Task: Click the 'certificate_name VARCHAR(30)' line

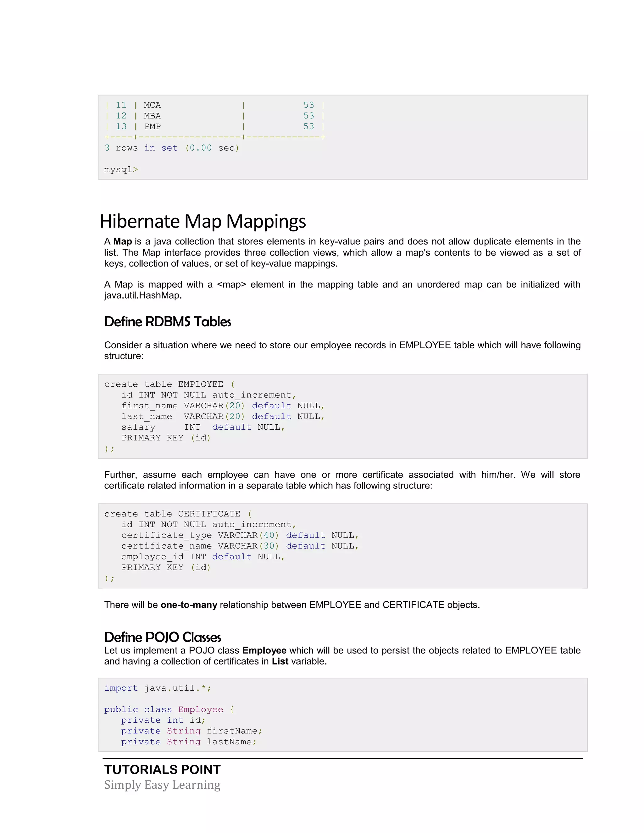Action: tap(240, 546)
